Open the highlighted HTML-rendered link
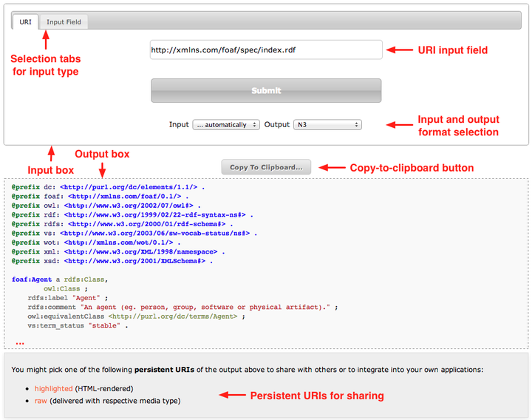This screenshot has width=532, height=420. (53, 388)
